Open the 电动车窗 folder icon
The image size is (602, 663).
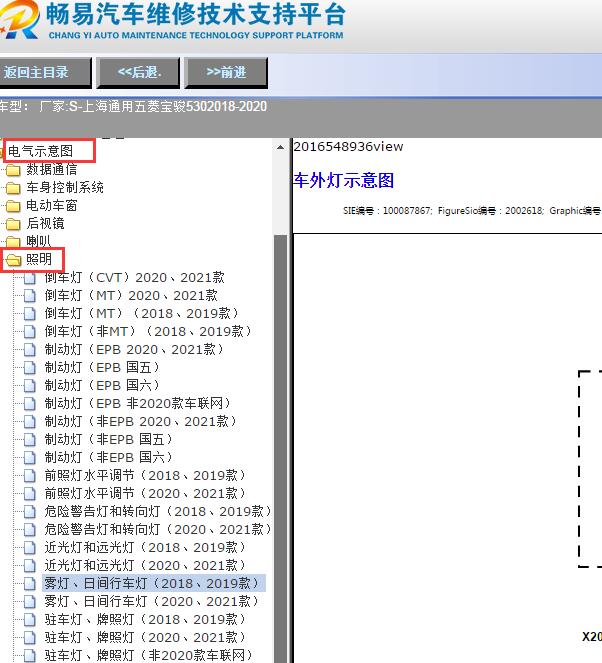[x=13, y=206]
